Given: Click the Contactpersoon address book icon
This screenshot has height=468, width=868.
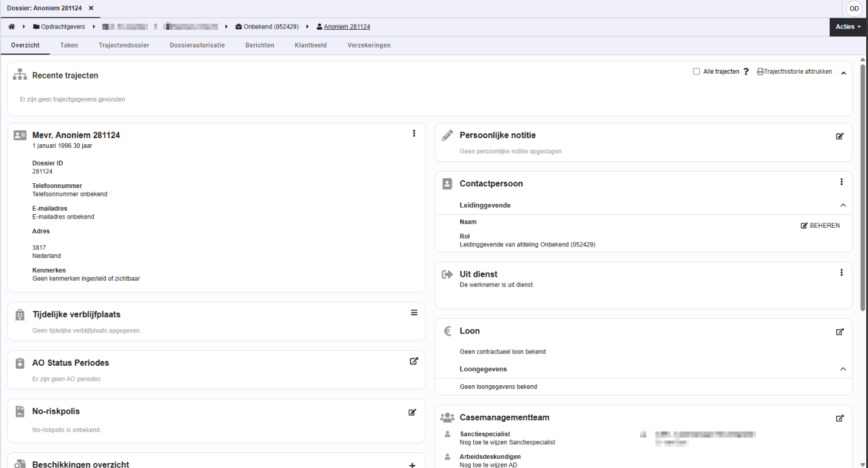Looking at the screenshot, I should pos(447,183).
